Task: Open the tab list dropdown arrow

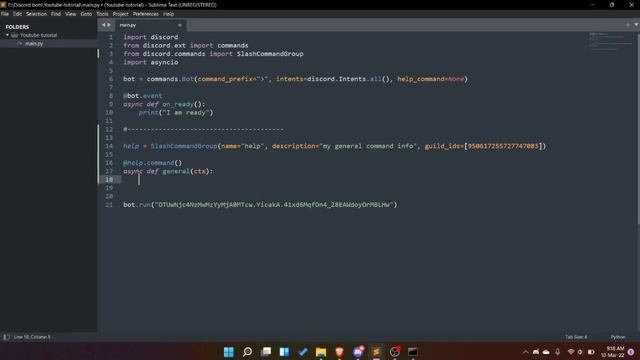Action: pyautogui.click(x=636, y=25)
